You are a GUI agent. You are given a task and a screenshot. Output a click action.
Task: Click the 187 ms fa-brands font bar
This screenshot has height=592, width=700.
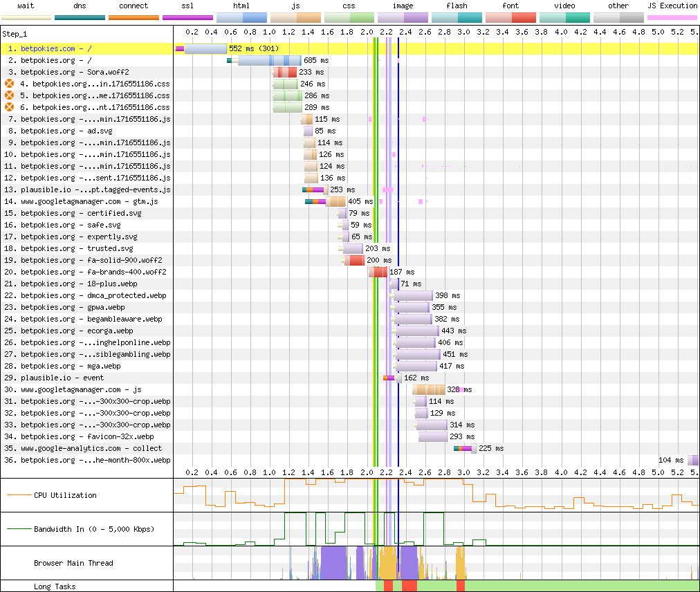pyautogui.click(x=378, y=272)
